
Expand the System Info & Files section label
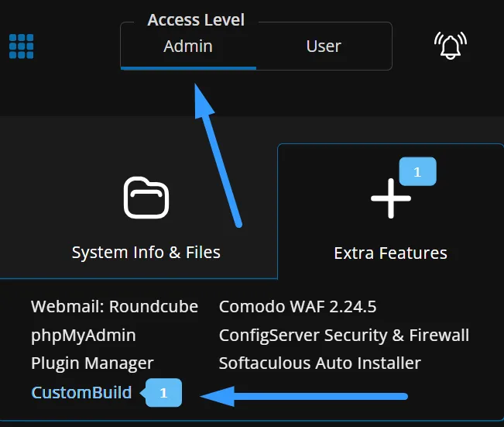tap(146, 253)
